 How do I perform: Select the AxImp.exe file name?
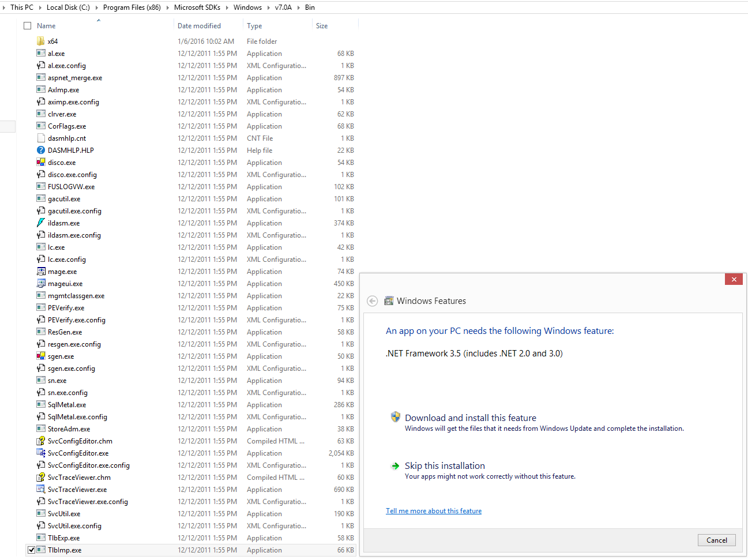(63, 90)
